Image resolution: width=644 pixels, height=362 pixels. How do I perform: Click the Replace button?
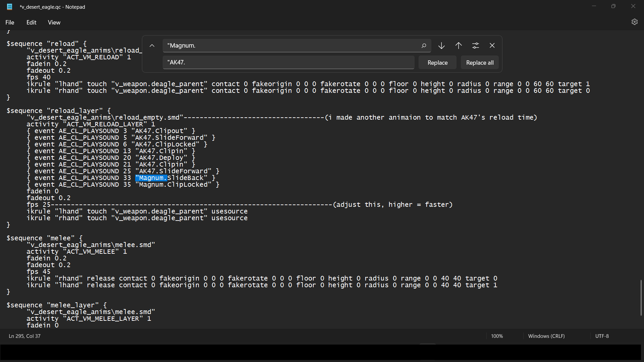coord(437,63)
